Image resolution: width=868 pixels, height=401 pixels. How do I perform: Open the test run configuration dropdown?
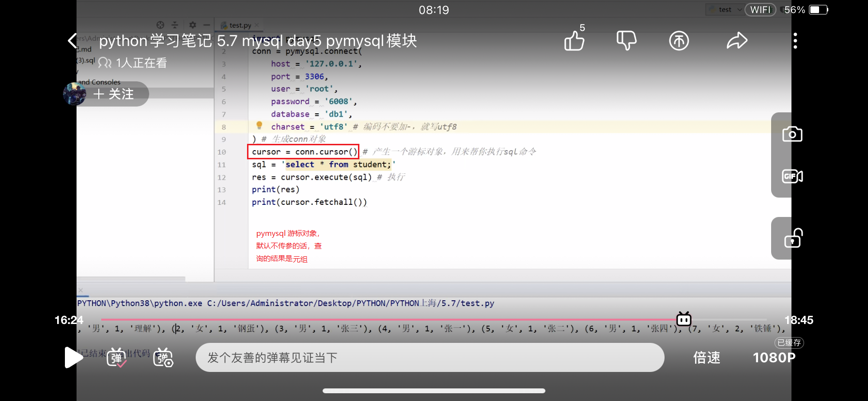coord(725,10)
